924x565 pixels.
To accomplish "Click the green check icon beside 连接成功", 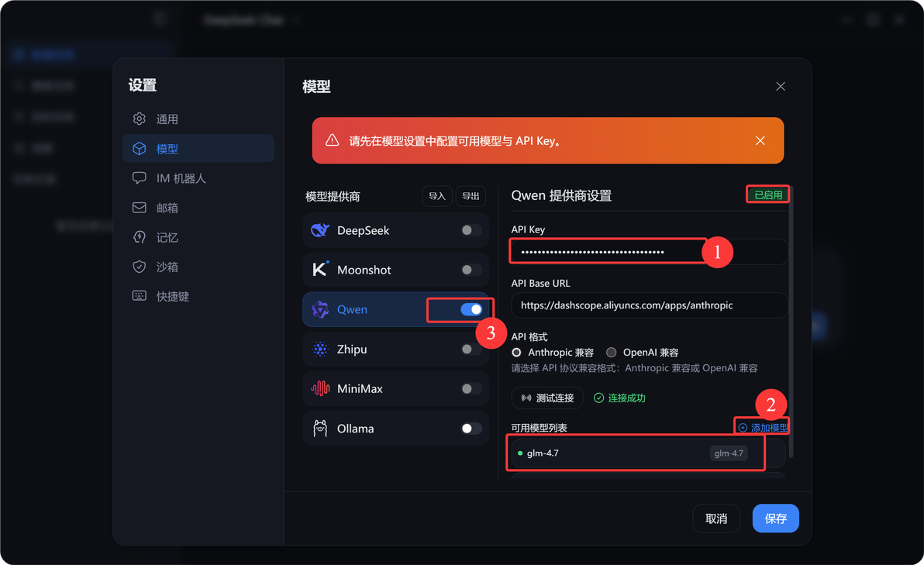I will pos(598,398).
